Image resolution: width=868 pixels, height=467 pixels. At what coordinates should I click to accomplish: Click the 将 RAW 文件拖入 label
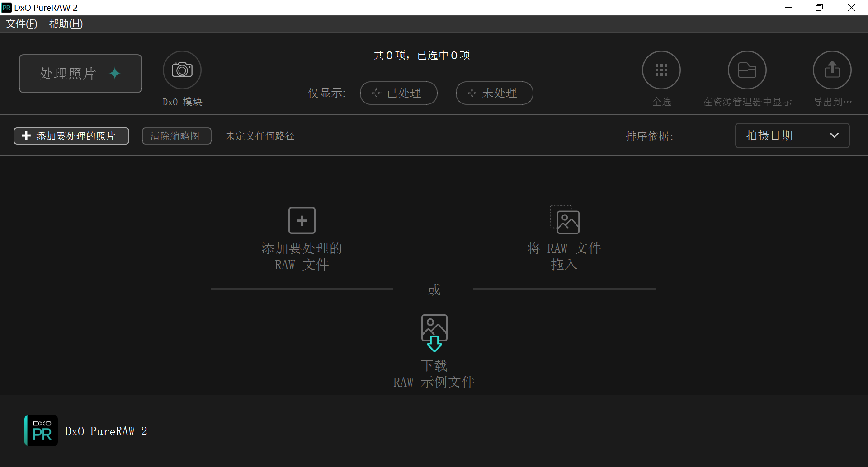click(564, 257)
